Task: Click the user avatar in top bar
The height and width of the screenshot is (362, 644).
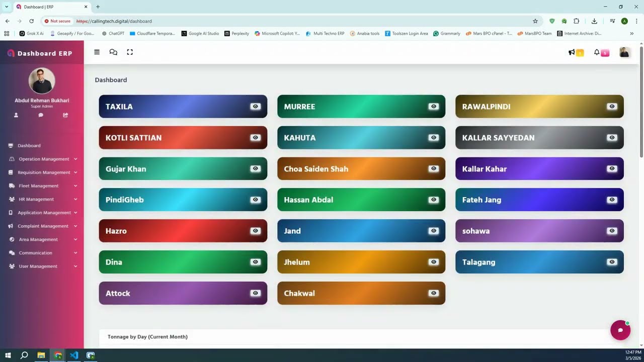Action: [624, 52]
